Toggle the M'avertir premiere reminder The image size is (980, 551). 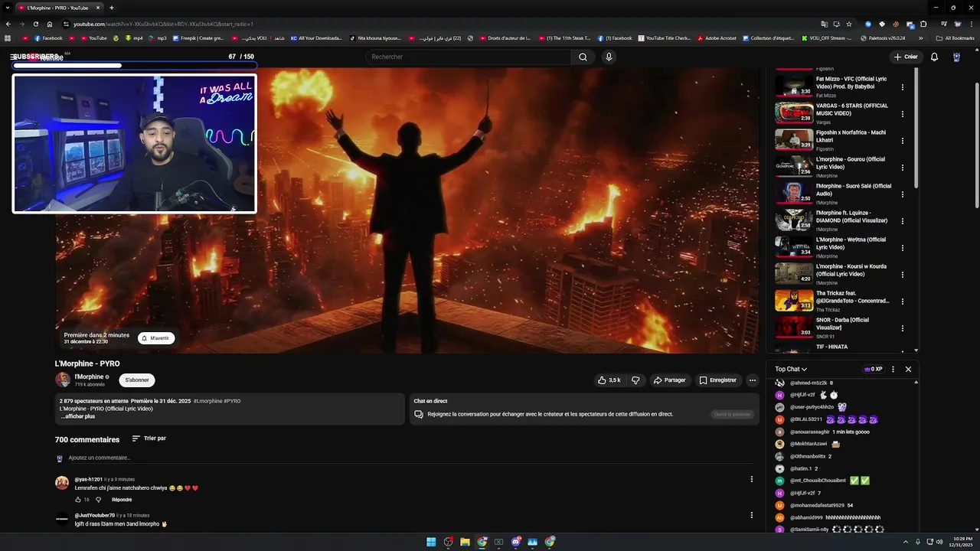click(156, 338)
